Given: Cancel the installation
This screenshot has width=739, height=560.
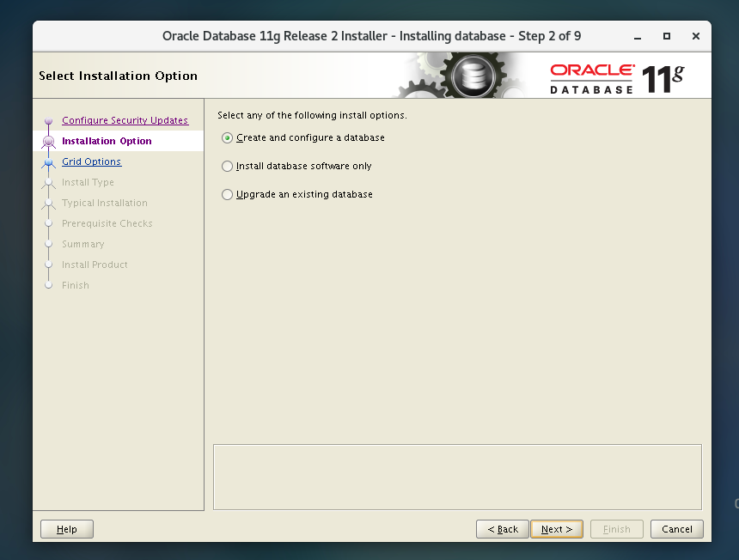Looking at the screenshot, I should pos(677,529).
